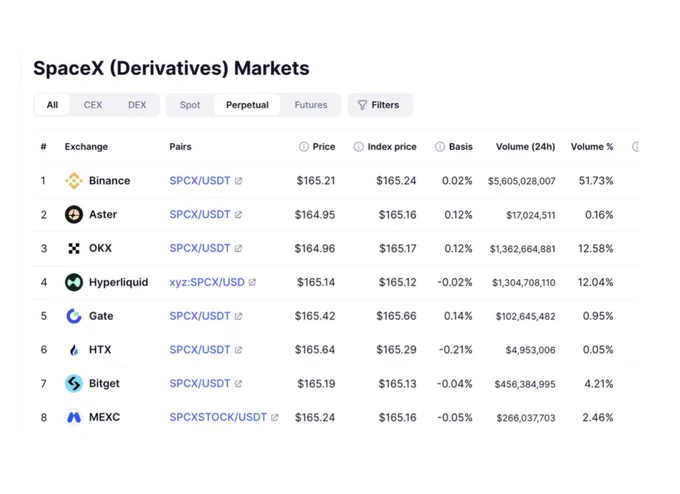This screenshot has width=680, height=494.
Task: Click the Gate exchange logo icon
Action: tap(74, 316)
